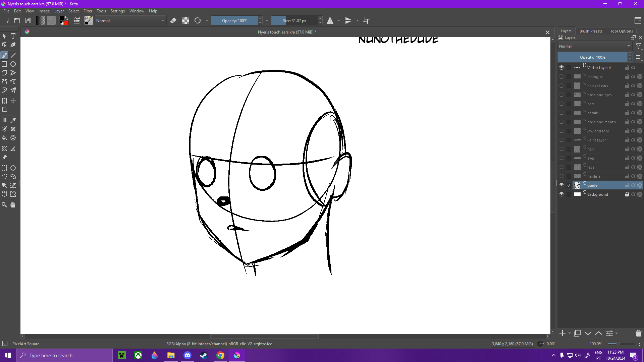The image size is (644, 362).
Task: Open the Filter menu
Action: [88, 11]
